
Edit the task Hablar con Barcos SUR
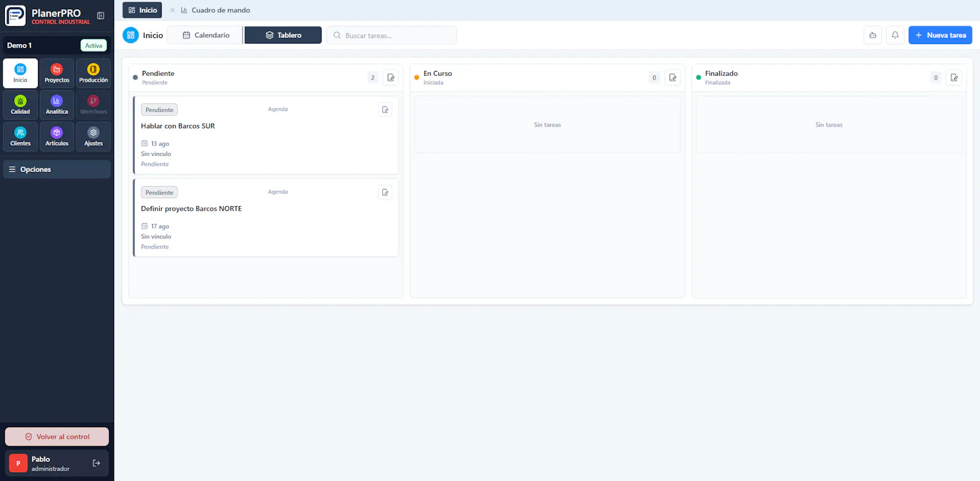click(385, 110)
